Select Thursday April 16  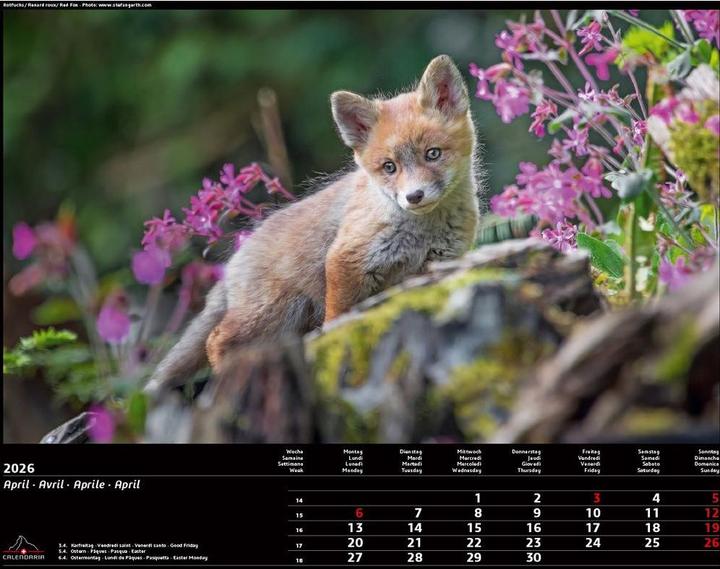tap(534, 528)
